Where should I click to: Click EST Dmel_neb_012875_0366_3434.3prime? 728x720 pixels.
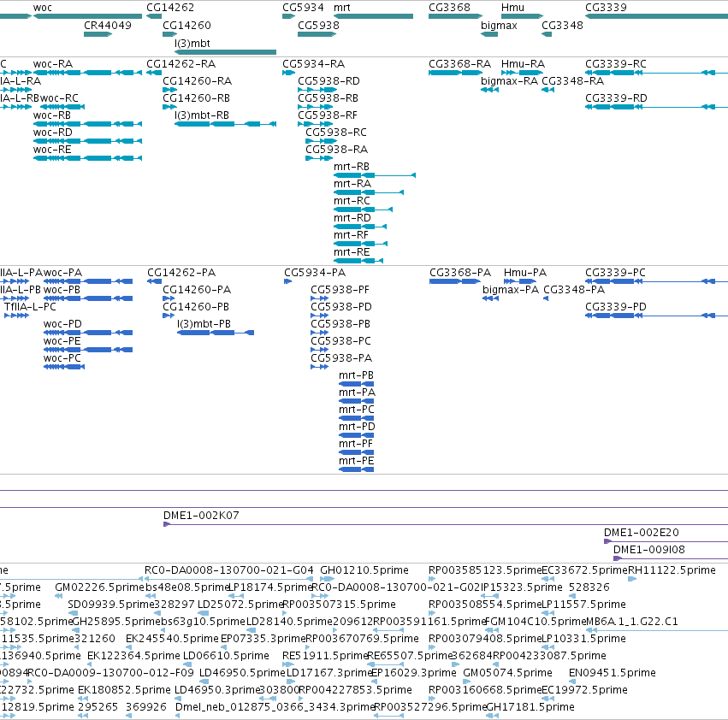[275, 707]
